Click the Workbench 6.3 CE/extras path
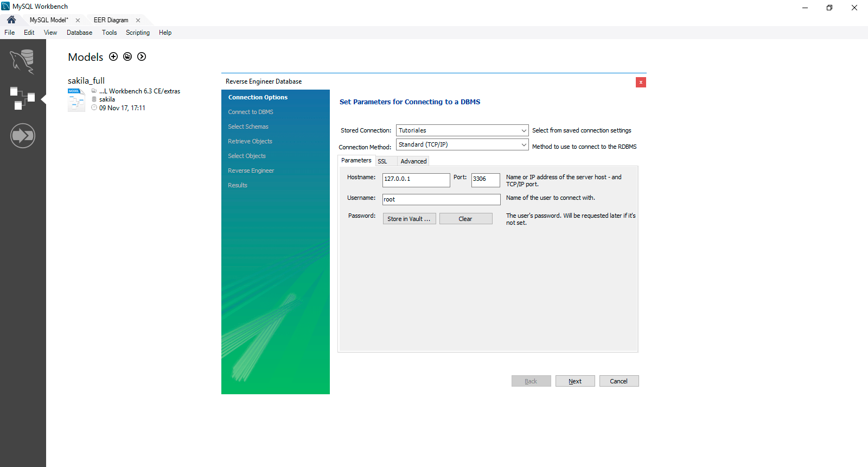The image size is (868, 467). pyautogui.click(x=140, y=91)
